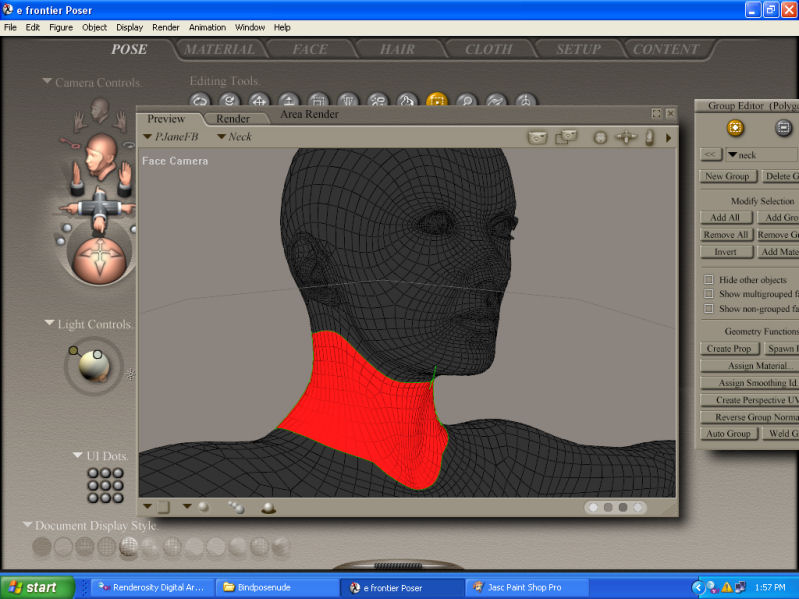Enable Show non-grouped faces checkbox
799x599 pixels.
(709, 309)
